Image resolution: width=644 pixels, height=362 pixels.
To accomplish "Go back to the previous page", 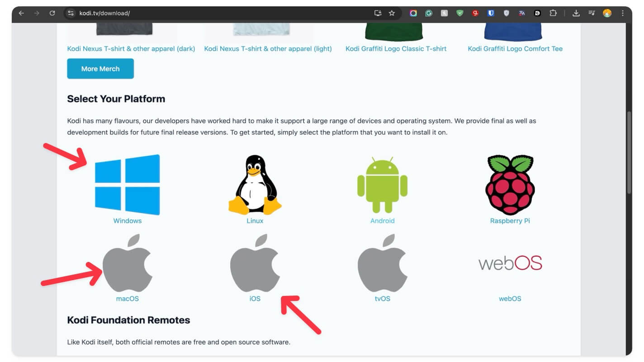I will 21,13.
